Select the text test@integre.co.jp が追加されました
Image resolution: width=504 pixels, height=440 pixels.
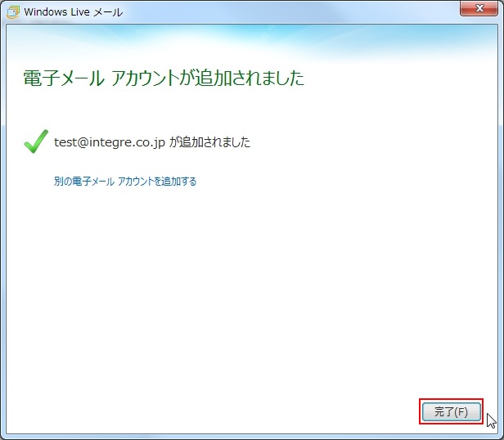152,142
